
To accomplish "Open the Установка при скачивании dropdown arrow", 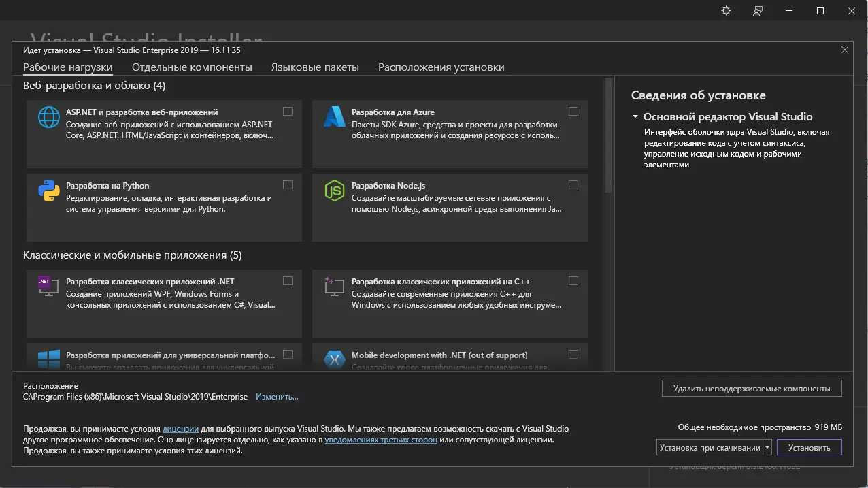I will coord(767,447).
